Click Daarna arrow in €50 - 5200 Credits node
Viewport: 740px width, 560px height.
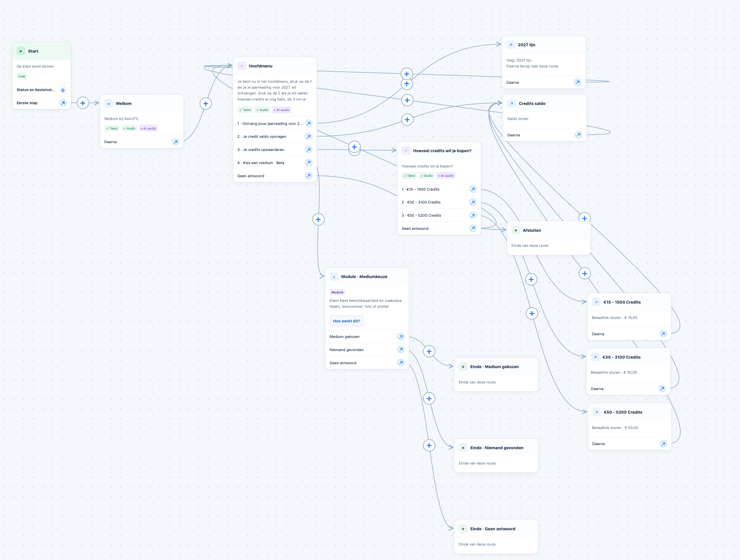pyautogui.click(x=663, y=444)
